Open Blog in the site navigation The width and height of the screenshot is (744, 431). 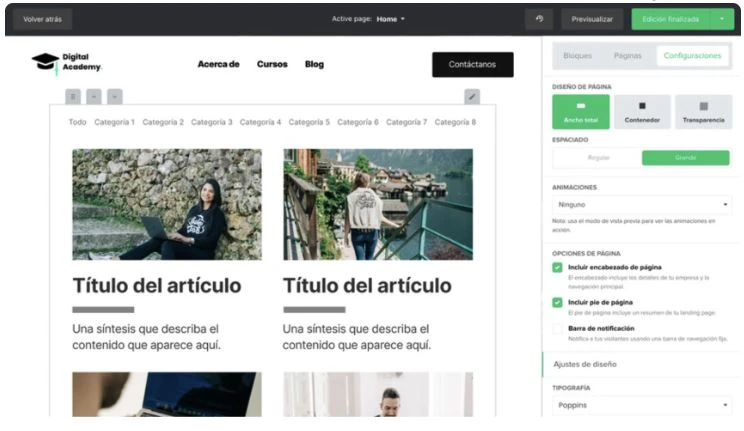coord(314,64)
